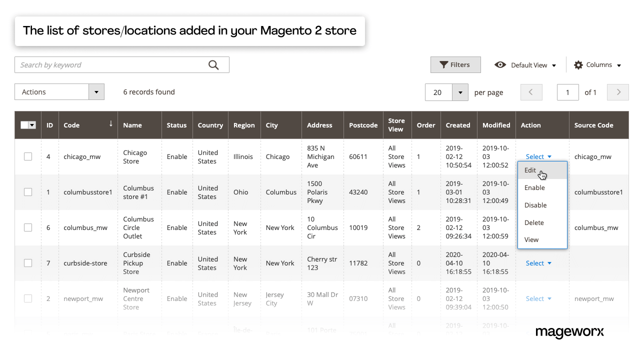Click inside the Search by keyword field
Screen dimensions: 644x364
coord(100,64)
